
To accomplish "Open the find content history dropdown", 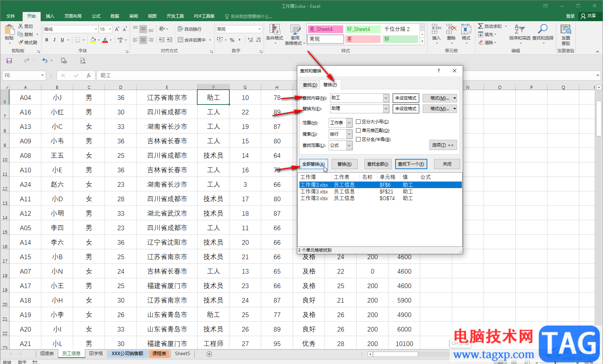I will [386, 98].
